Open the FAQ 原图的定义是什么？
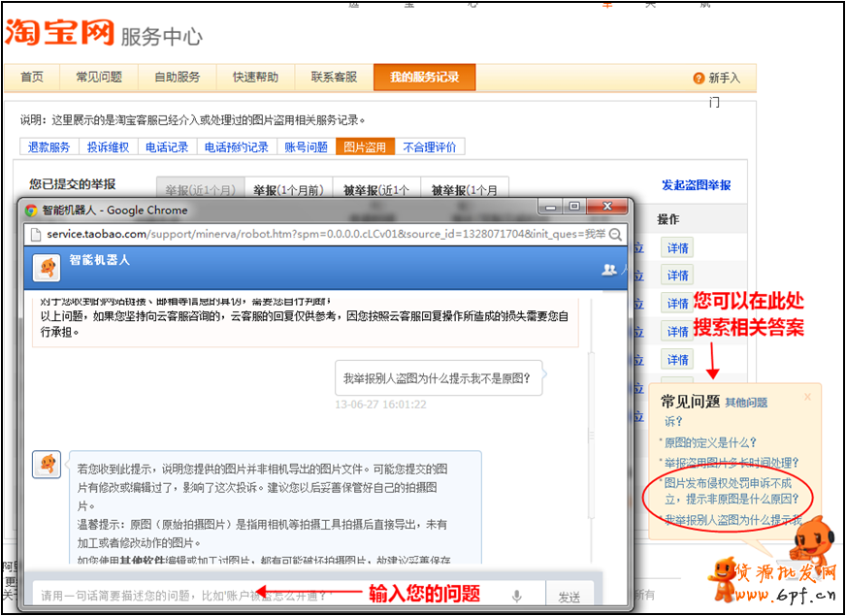846x616 pixels. click(710, 443)
